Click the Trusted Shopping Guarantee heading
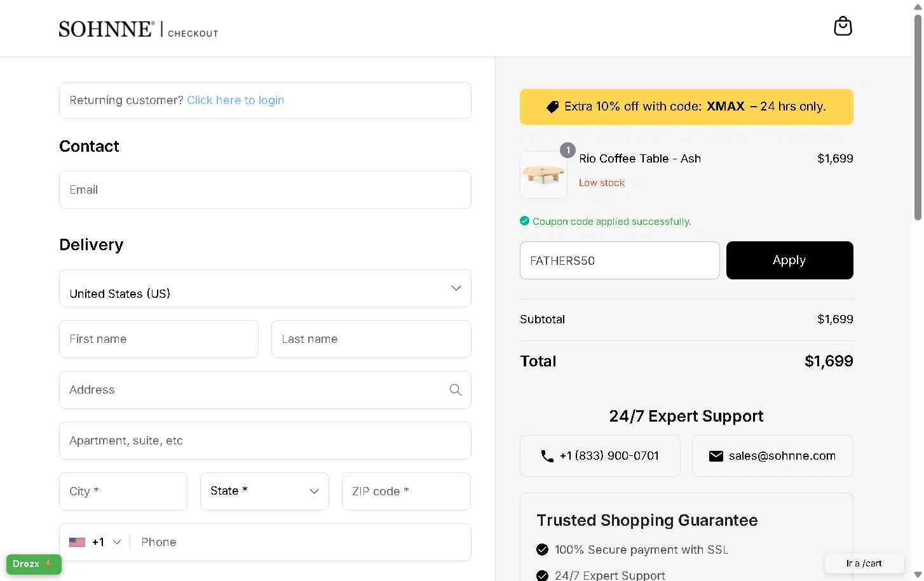This screenshot has height=581, width=924. [647, 521]
